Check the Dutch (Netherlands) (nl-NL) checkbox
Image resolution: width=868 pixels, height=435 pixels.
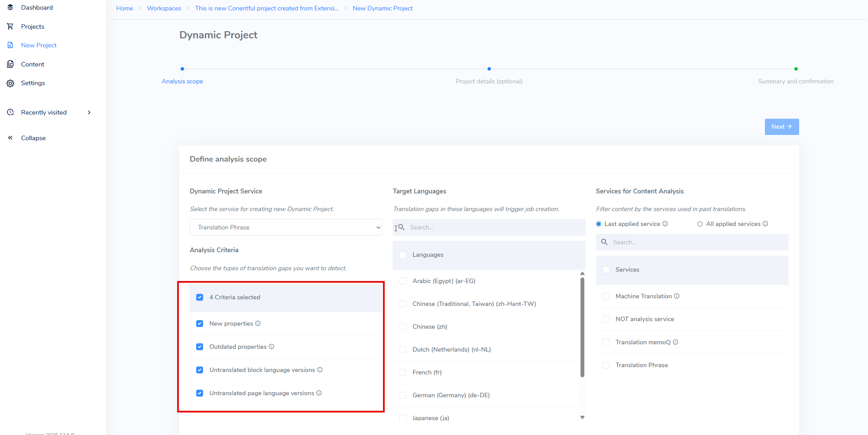403,350
